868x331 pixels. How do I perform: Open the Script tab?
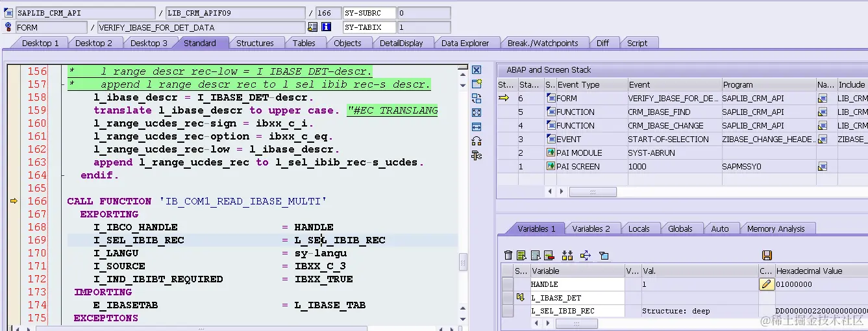pos(637,43)
